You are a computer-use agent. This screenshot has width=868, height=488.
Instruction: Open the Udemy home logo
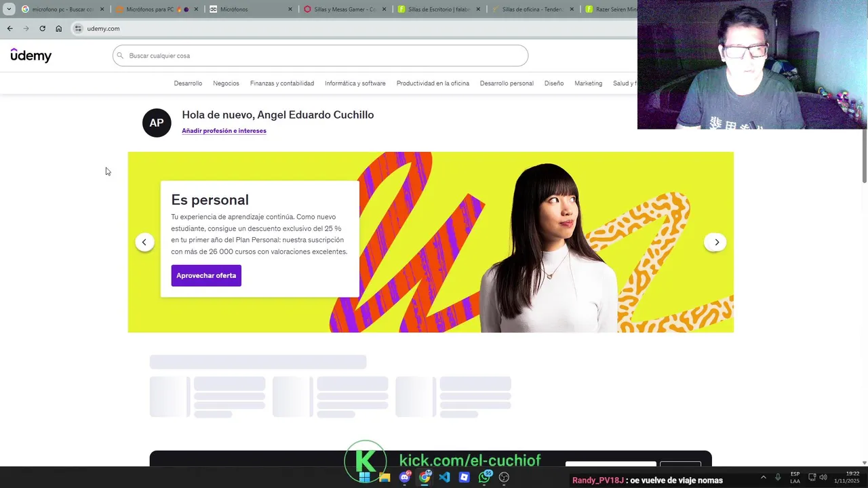tap(31, 56)
